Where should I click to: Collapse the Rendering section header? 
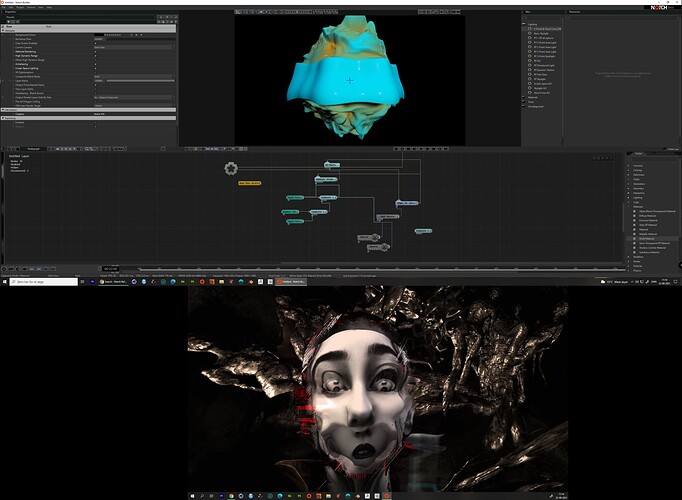pyautogui.click(x=89, y=118)
